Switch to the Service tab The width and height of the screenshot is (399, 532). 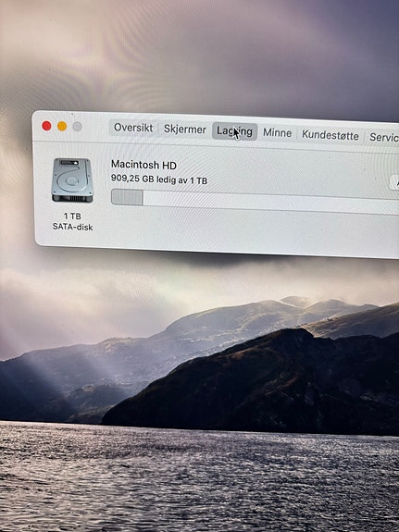383,137
